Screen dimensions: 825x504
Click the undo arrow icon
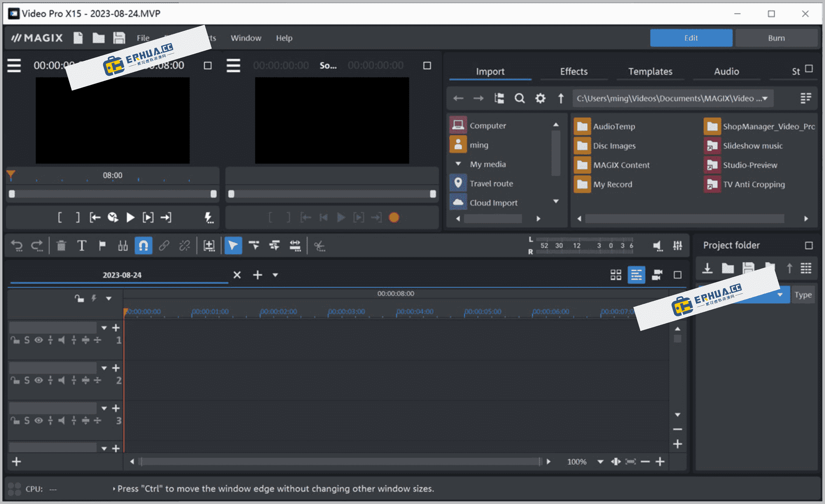point(17,245)
